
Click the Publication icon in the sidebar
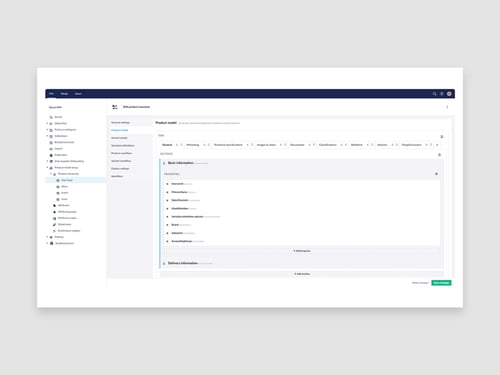(x=51, y=155)
